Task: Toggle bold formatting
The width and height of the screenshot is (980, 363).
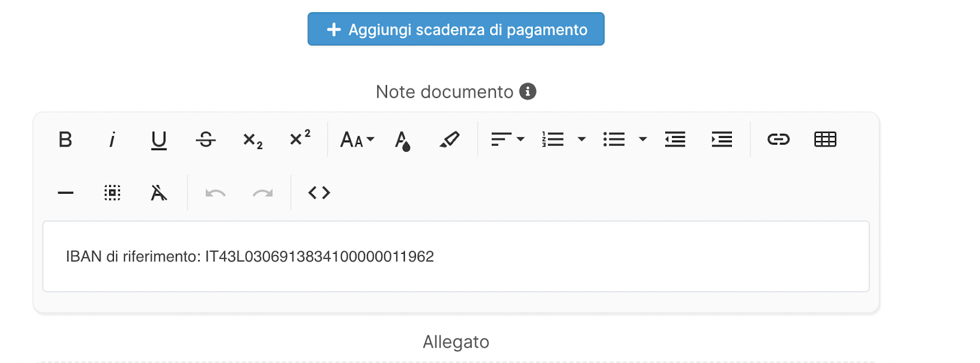Action: 66,140
